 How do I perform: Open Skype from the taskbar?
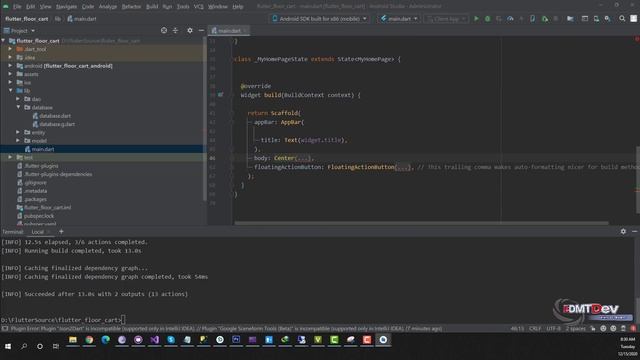coord(171,340)
